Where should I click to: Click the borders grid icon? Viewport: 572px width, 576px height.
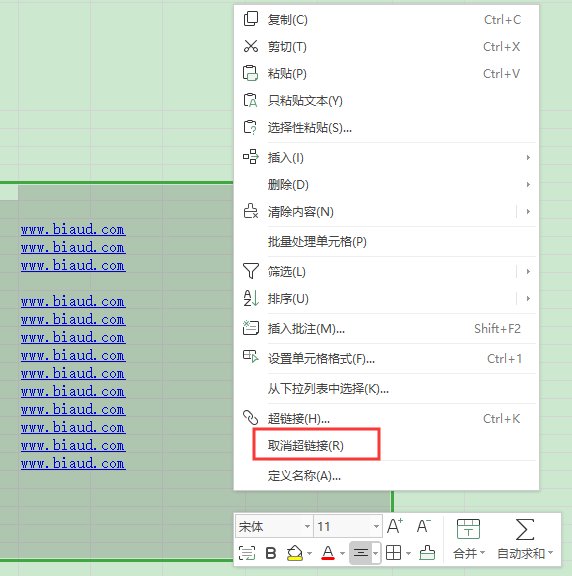pos(393,553)
